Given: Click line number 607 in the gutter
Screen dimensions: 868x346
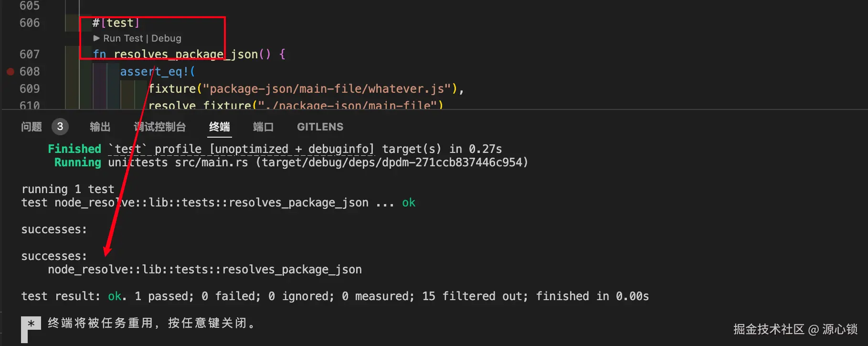Looking at the screenshot, I should (x=30, y=54).
